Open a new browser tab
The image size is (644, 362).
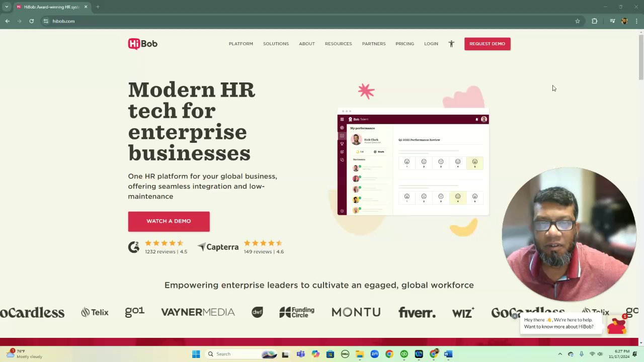[x=98, y=7]
